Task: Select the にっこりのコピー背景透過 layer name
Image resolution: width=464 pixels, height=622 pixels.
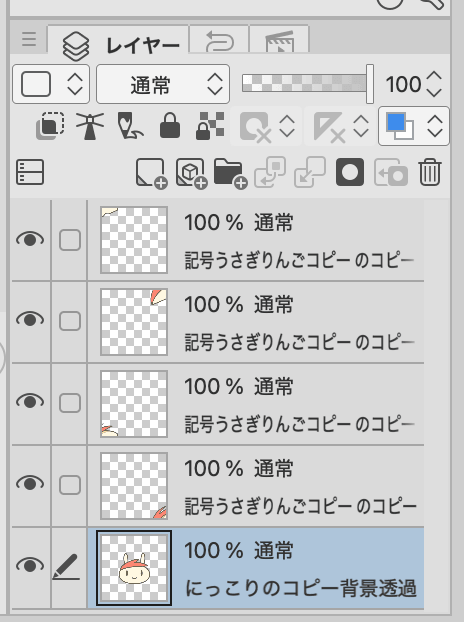Action: coord(301,588)
